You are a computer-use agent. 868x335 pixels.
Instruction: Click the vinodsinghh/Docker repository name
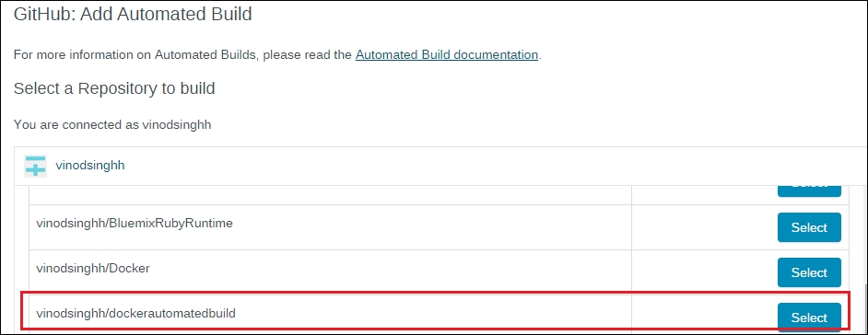click(93, 268)
